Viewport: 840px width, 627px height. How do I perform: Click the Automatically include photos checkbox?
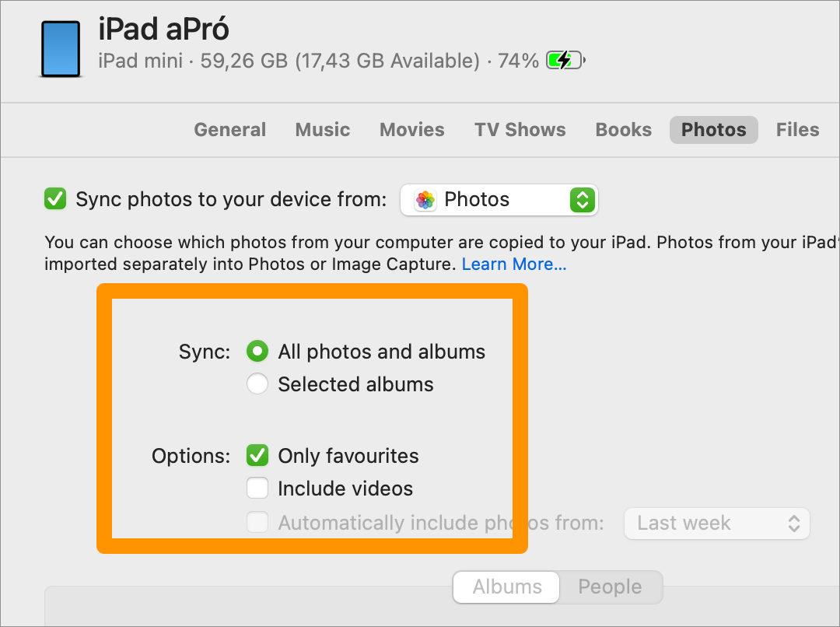(257, 522)
